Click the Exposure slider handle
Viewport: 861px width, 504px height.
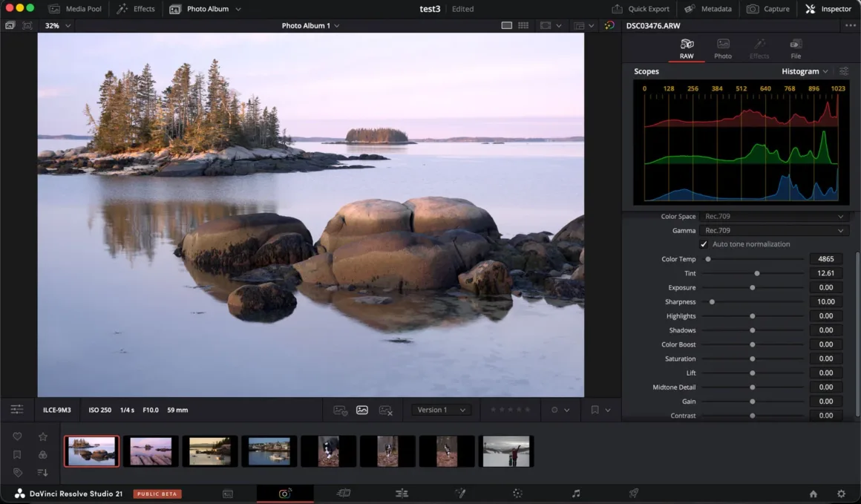click(x=752, y=288)
